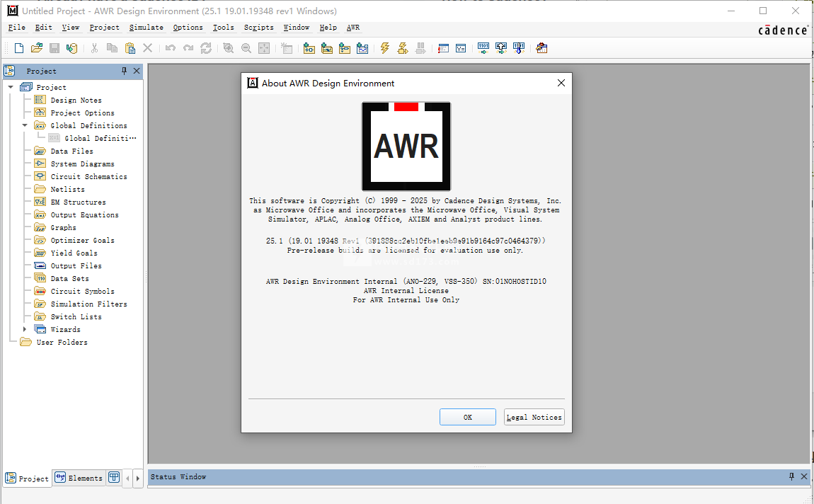
Task: Click the tab scroll left arrow
Action: pos(127,478)
